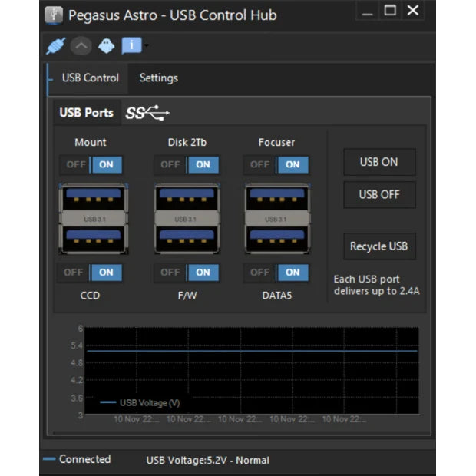
Task: Click the 'Each USB port delivers up to 2.4A' note
Action: pyautogui.click(x=377, y=285)
